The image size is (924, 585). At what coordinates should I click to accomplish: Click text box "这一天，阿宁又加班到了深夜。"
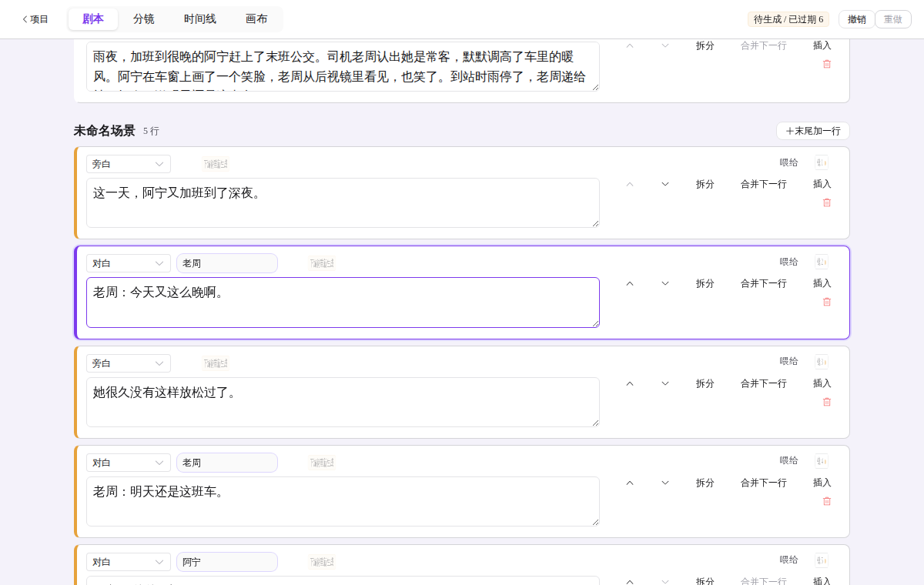[343, 203]
